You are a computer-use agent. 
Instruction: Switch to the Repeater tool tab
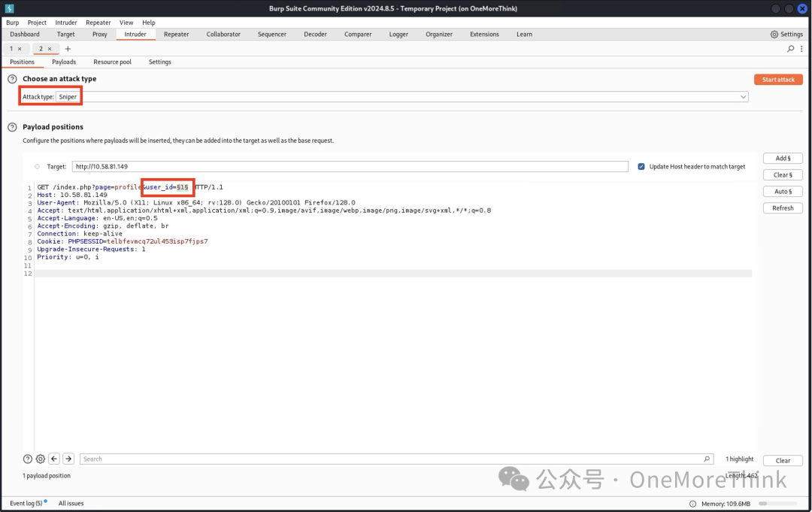[177, 34]
